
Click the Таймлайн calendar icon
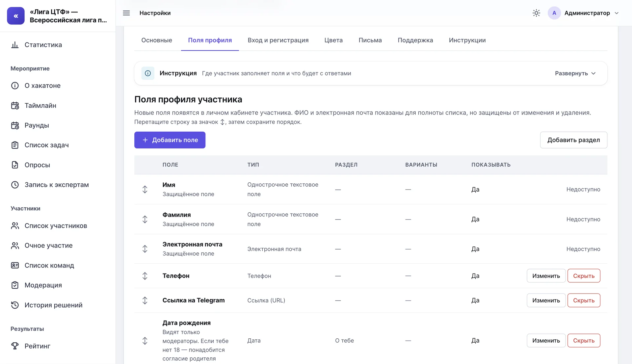15,106
